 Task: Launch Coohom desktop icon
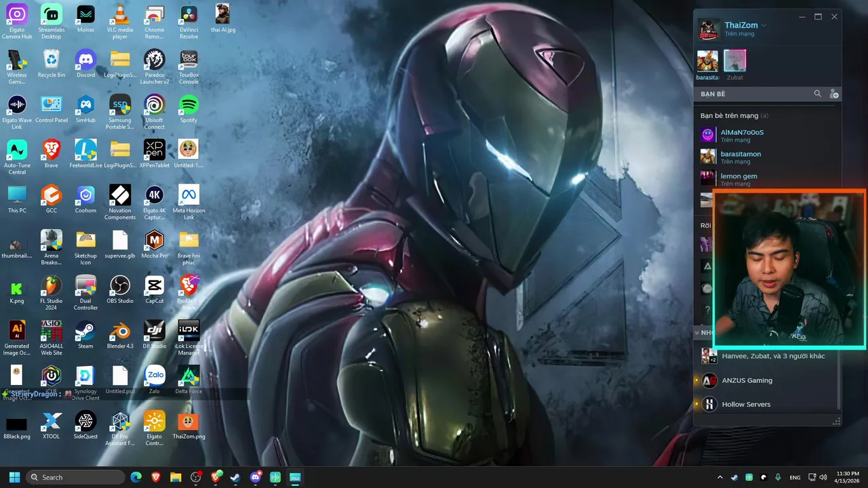(85, 199)
